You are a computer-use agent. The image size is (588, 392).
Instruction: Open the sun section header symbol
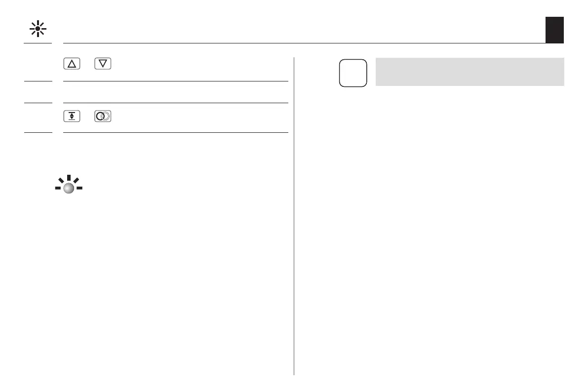(38, 29)
